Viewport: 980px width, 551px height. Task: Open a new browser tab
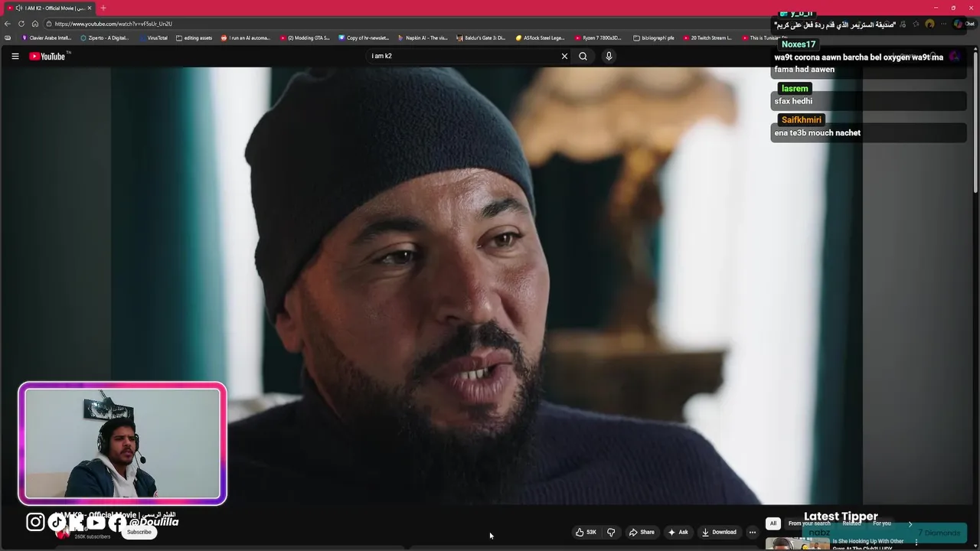click(103, 8)
